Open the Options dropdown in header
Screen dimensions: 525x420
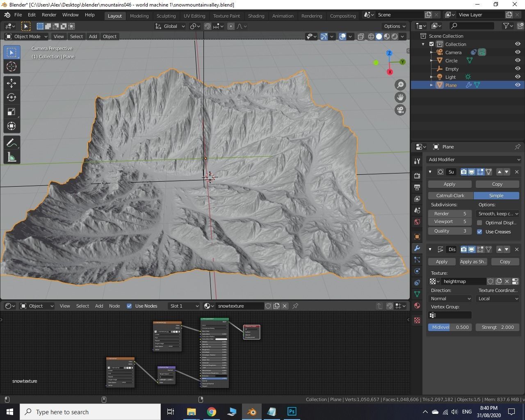click(x=395, y=26)
